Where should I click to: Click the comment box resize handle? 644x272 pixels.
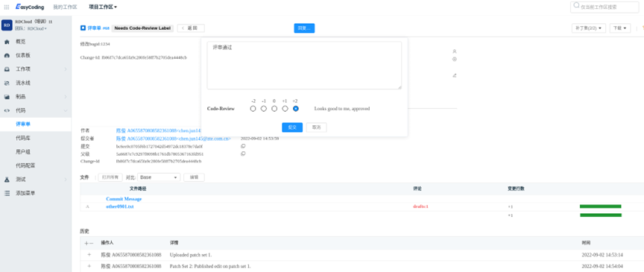pyautogui.click(x=400, y=87)
